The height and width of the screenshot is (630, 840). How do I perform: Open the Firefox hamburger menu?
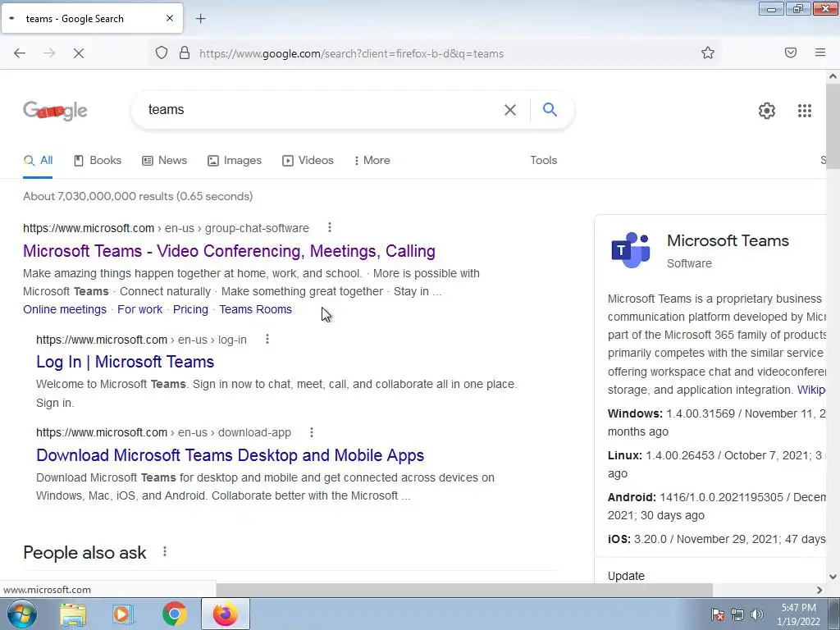tap(820, 52)
